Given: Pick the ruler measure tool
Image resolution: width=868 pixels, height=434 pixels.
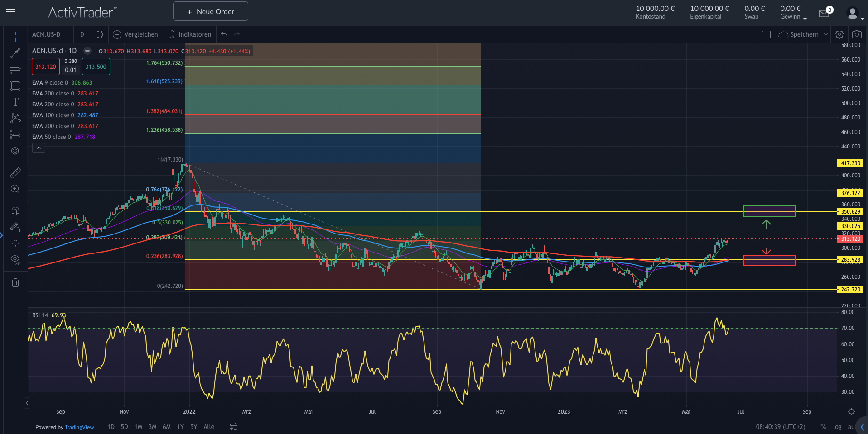Looking at the screenshot, I should coord(15,172).
